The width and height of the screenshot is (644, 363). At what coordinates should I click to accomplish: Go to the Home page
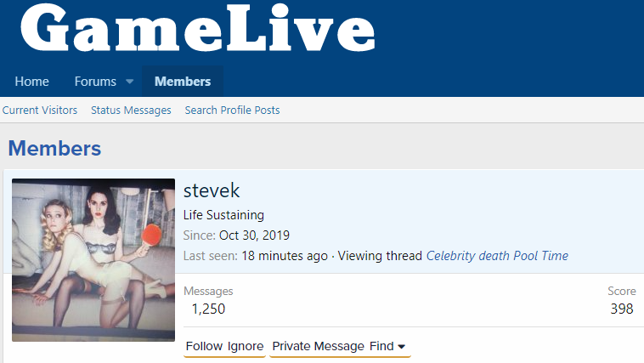pos(31,82)
